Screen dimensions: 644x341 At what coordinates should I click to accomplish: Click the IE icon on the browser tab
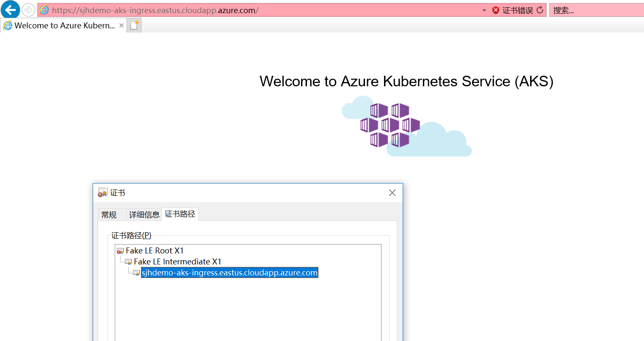[x=8, y=26]
